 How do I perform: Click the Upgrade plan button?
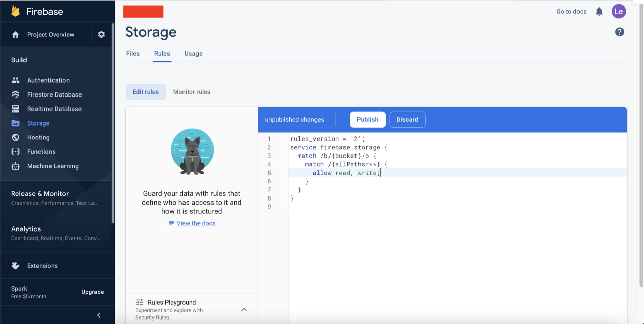[92, 292]
